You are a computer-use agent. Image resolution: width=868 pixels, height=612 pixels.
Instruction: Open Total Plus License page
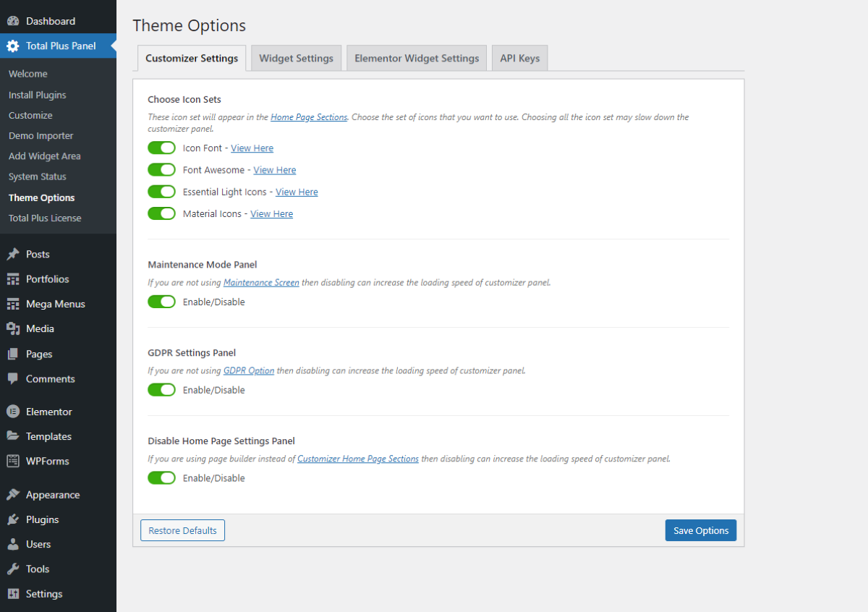[x=45, y=218]
